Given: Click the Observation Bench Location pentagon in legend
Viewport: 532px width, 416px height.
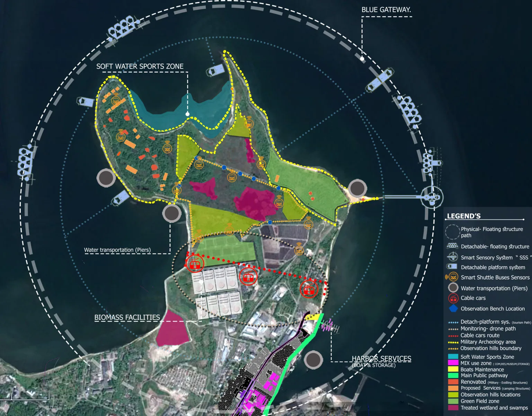Looking at the screenshot, I should (453, 309).
